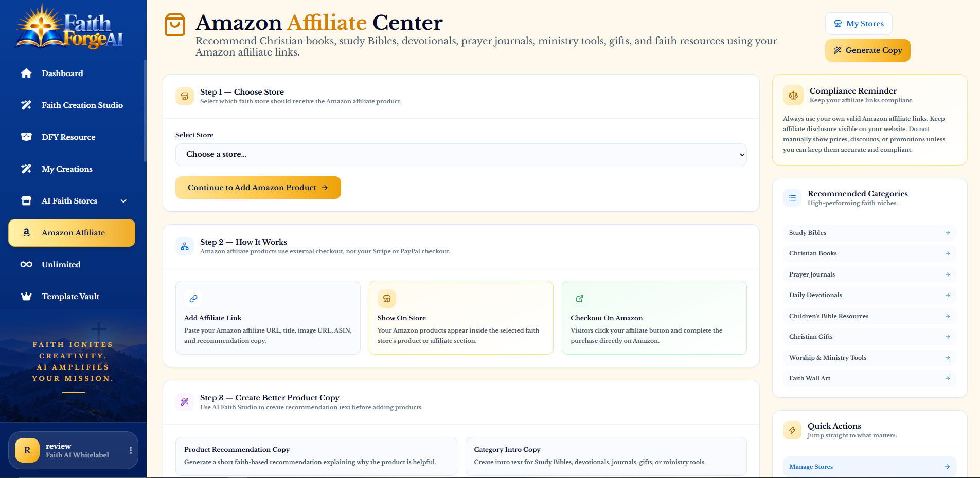Click the Amazon logo icon in sidebar
This screenshot has width=980, height=478.
[26, 233]
